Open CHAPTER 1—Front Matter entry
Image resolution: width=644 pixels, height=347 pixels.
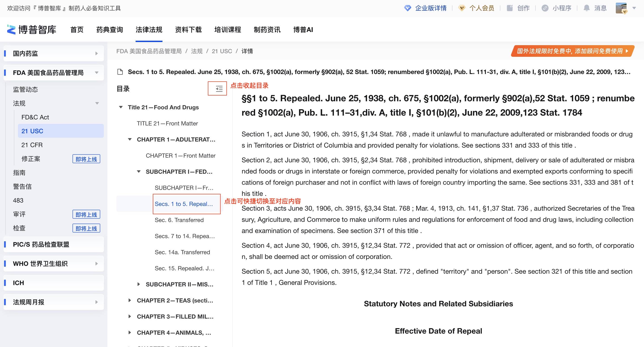click(181, 156)
